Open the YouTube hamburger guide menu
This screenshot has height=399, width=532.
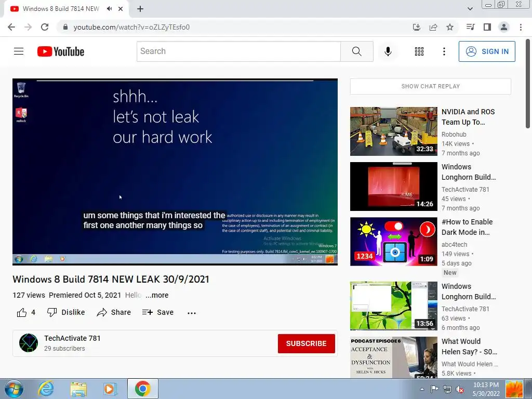pos(19,51)
